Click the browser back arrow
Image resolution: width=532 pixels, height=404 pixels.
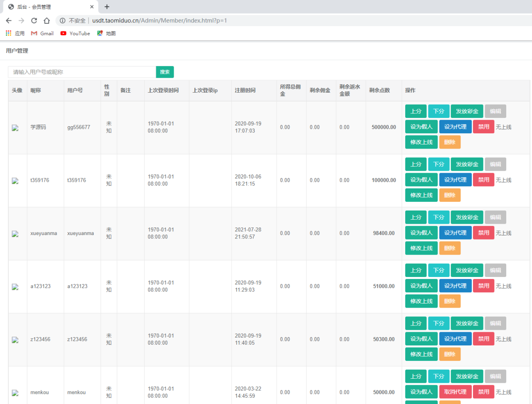coord(9,20)
